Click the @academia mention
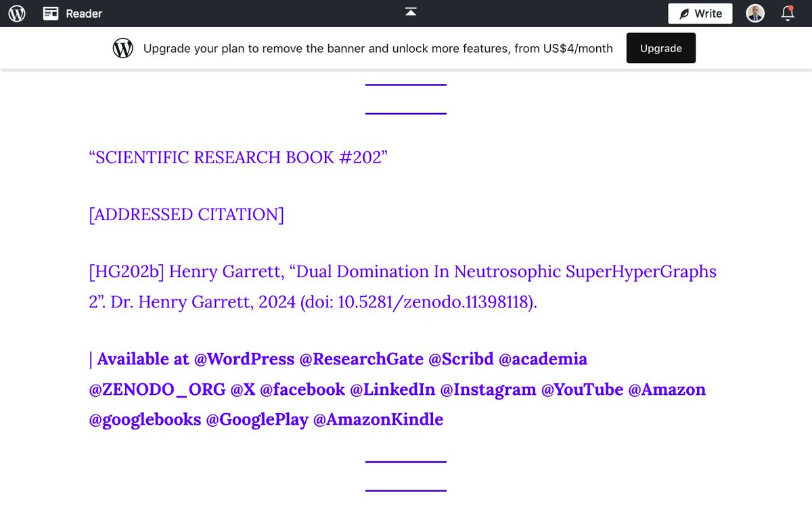The width and height of the screenshot is (812, 508). tap(543, 359)
